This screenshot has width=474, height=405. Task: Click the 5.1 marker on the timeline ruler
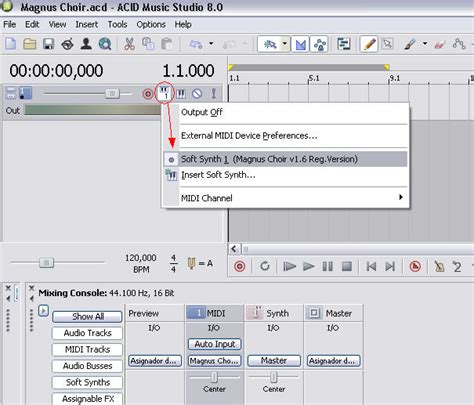click(x=314, y=78)
